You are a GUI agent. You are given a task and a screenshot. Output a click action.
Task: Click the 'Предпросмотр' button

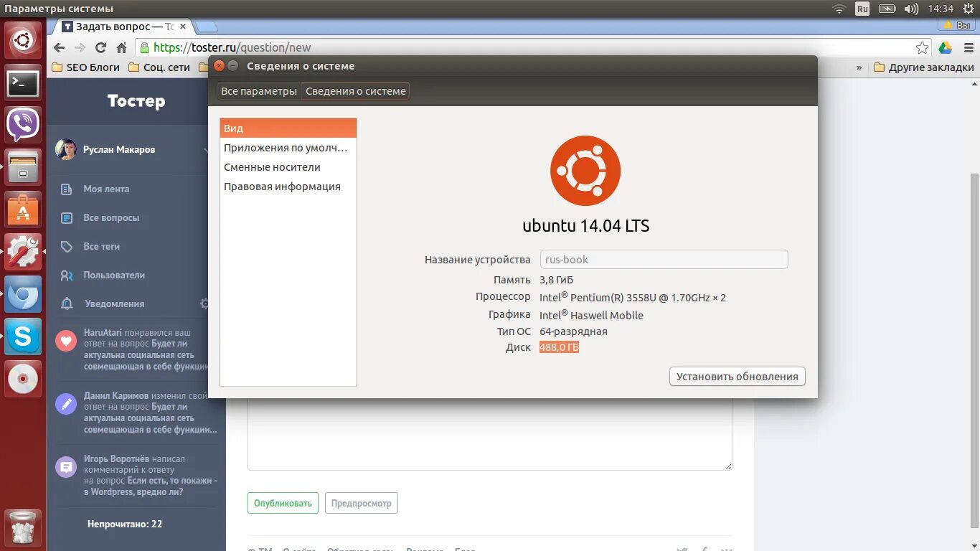click(x=362, y=503)
